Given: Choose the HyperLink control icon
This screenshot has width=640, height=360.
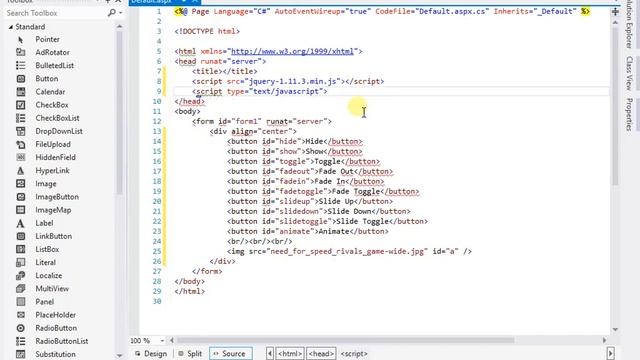Looking at the screenshot, I should pyautogui.click(x=20, y=171).
